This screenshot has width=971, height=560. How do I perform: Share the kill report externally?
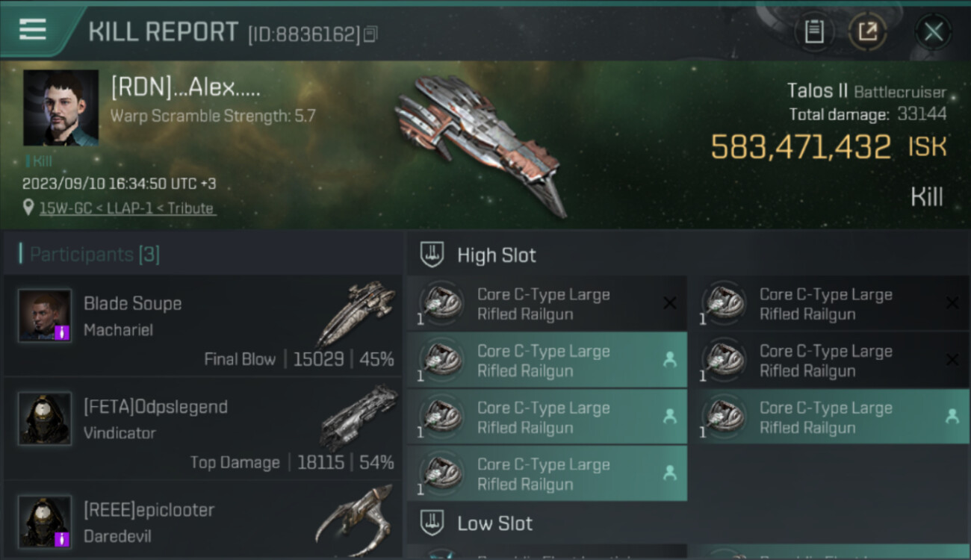coord(867,32)
